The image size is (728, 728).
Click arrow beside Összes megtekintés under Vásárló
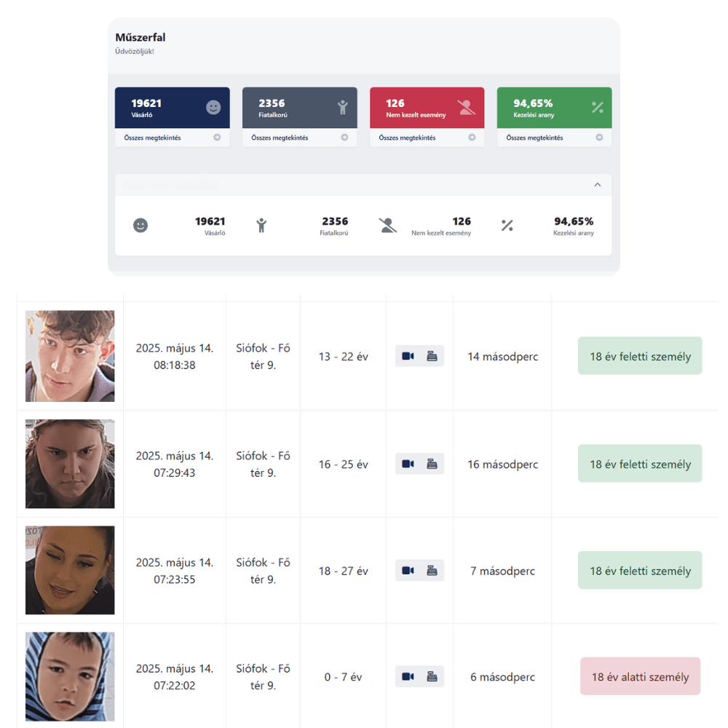[x=217, y=138]
